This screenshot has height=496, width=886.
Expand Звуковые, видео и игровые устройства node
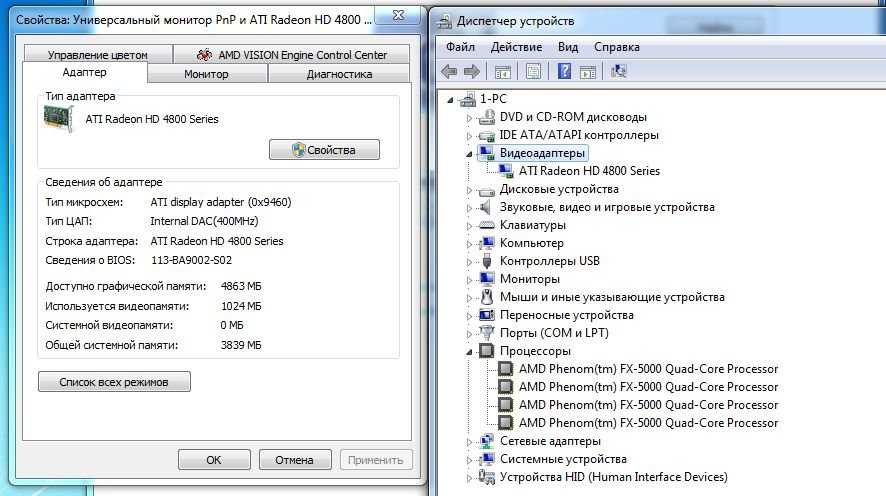coord(469,208)
